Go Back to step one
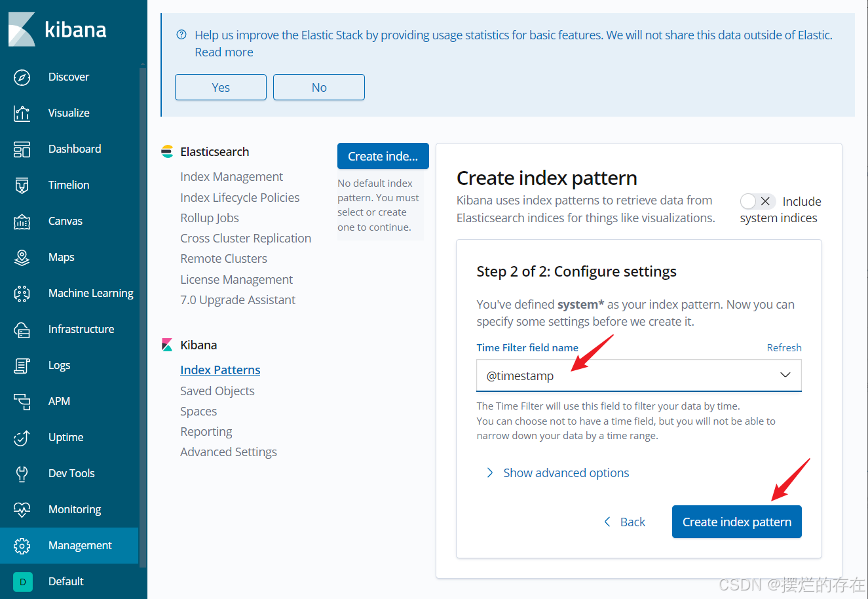 tap(625, 522)
